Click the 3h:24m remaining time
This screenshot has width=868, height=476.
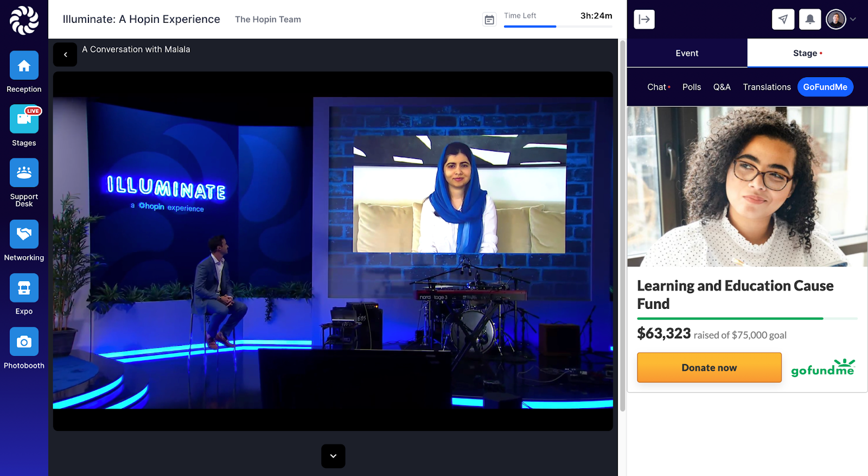click(x=596, y=16)
